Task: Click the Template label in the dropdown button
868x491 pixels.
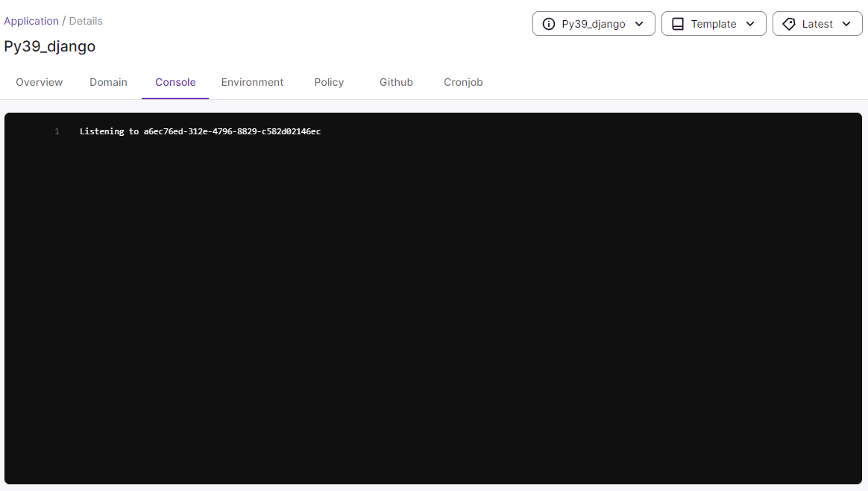Action: pos(714,24)
